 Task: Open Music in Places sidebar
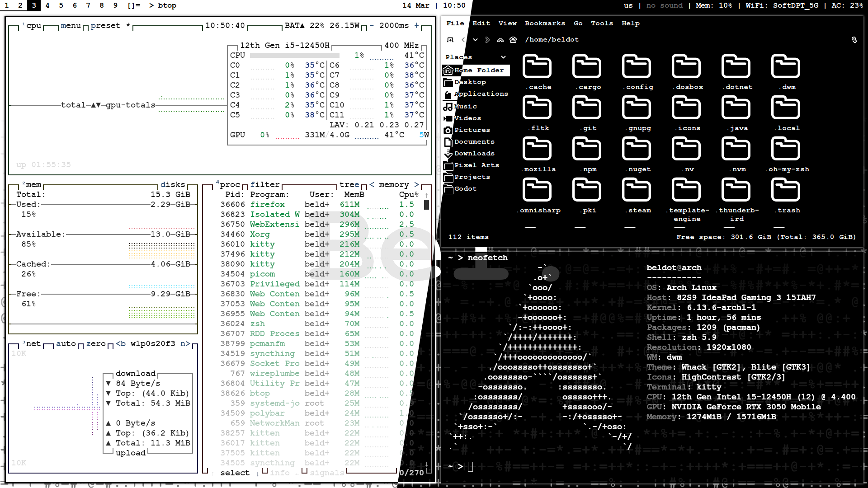pos(476,106)
